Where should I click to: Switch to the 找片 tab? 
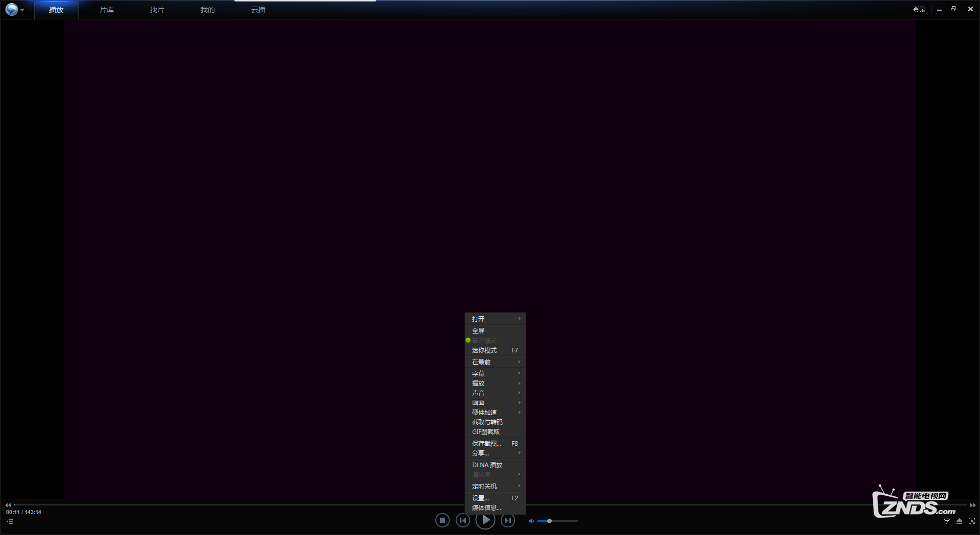(157, 10)
